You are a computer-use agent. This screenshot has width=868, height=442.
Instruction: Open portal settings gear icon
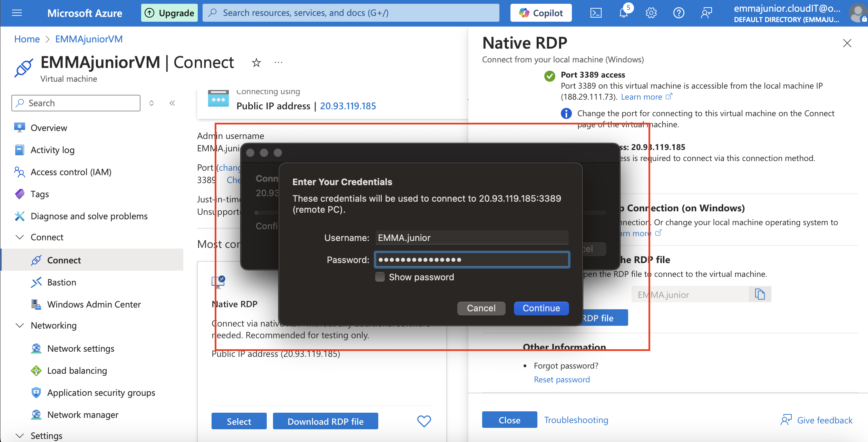(x=651, y=13)
